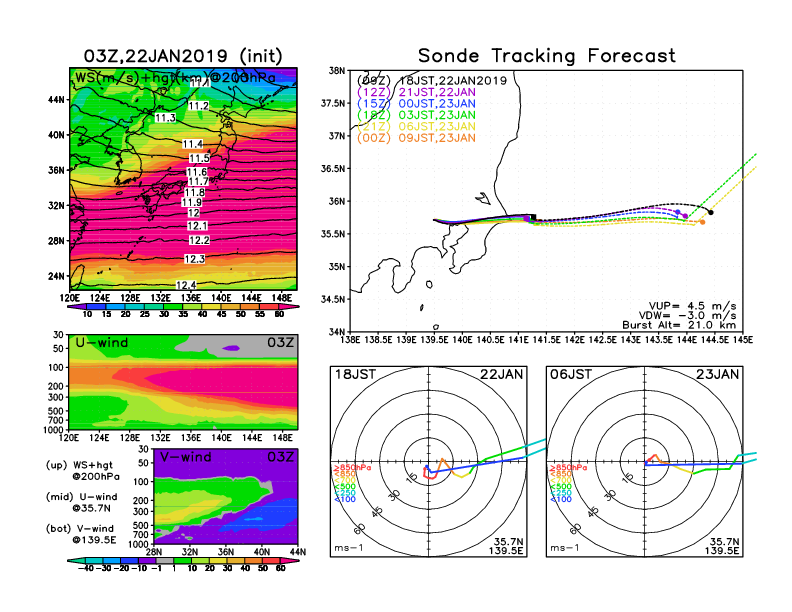792x612 pixels.
Task: Click the 12.3 height contour label
Action: point(194,259)
